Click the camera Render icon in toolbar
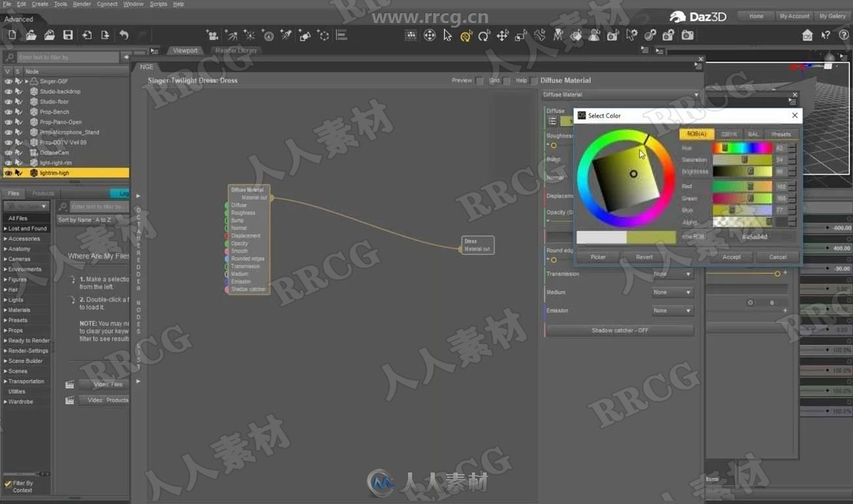853x504 pixels. coord(687,35)
